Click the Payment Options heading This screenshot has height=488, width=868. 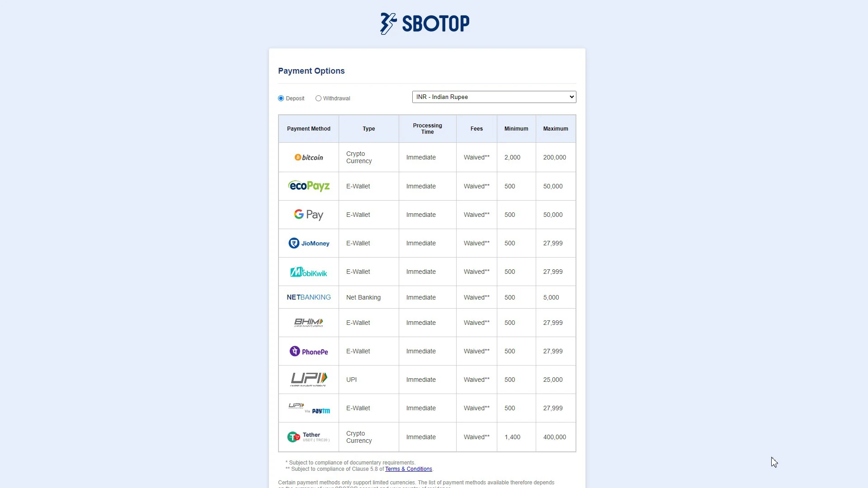click(311, 71)
